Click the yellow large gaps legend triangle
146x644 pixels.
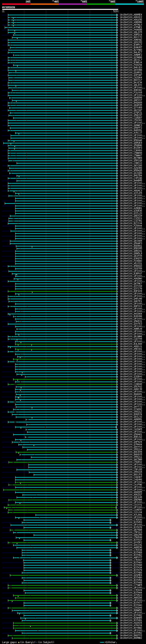click(x=19, y=642)
